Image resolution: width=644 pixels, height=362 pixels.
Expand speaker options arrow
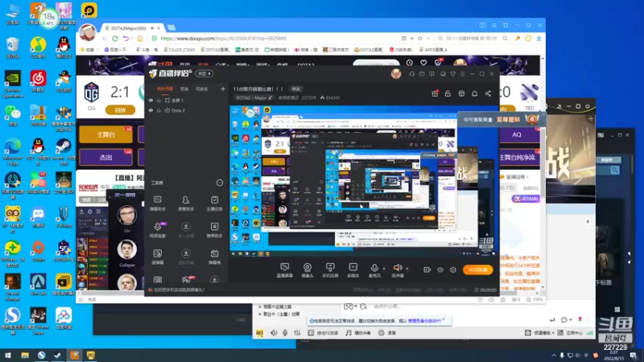coord(407,269)
